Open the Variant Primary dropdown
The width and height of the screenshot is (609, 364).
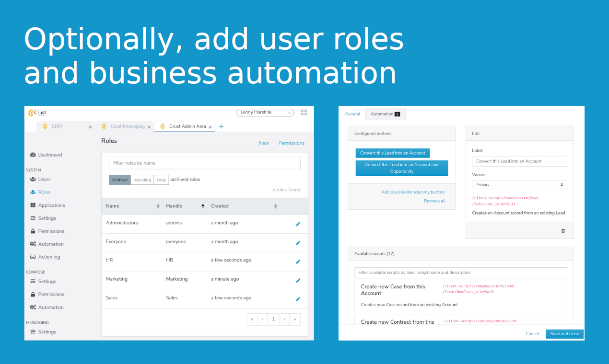[x=519, y=185]
